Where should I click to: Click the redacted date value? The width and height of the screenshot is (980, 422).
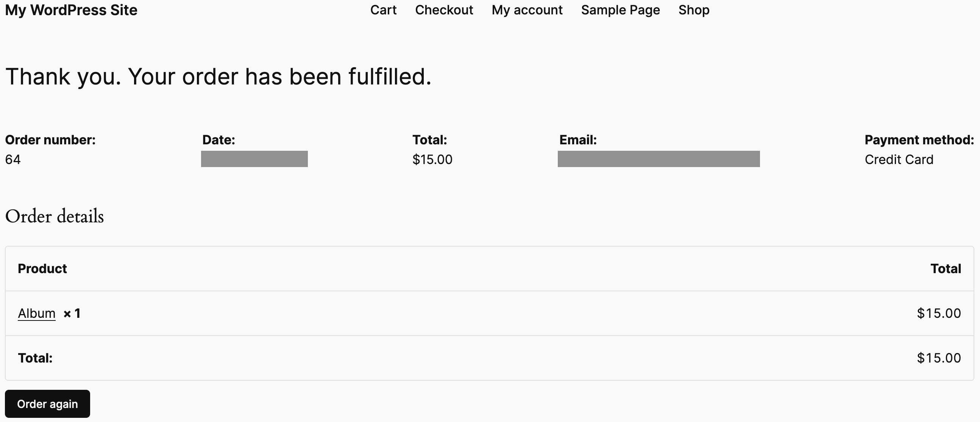click(x=254, y=159)
